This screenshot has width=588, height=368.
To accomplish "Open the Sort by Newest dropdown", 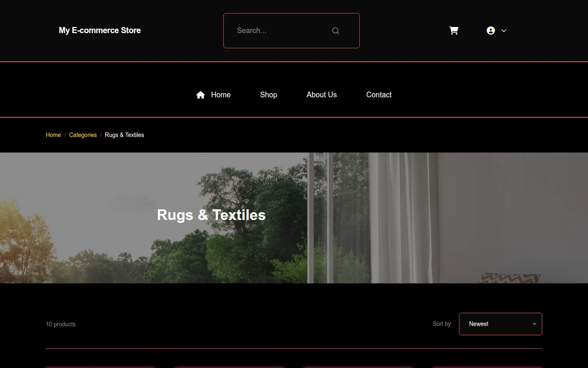I will pyautogui.click(x=501, y=324).
